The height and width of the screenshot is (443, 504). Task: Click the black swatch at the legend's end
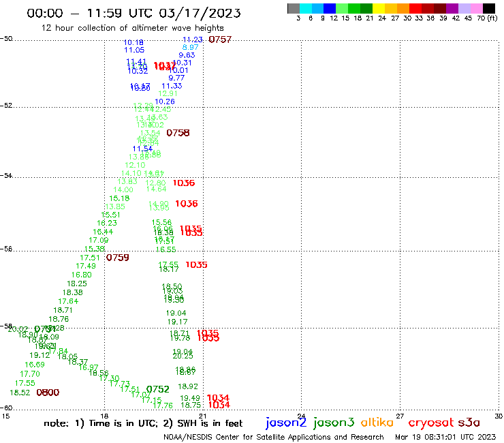[x=489, y=8]
